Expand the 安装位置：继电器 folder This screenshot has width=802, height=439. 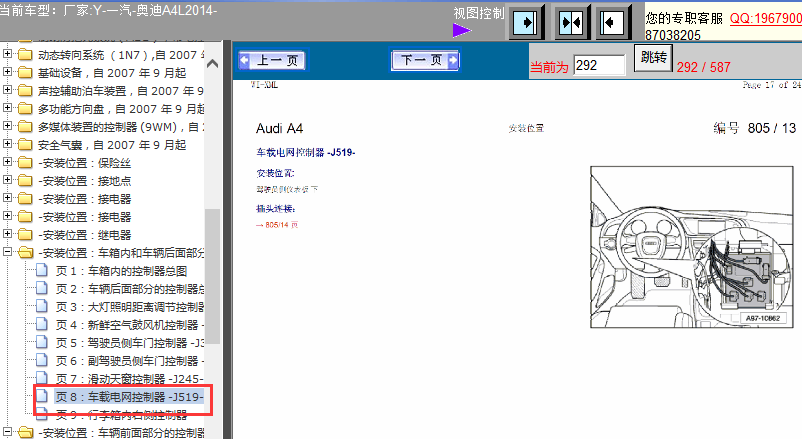pyautogui.click(x=7, y=233)
